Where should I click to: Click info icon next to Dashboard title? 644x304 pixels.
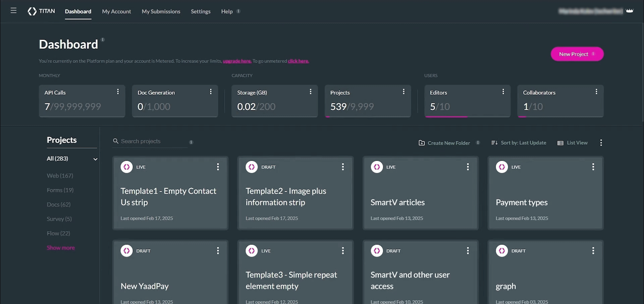pos(103,40)
